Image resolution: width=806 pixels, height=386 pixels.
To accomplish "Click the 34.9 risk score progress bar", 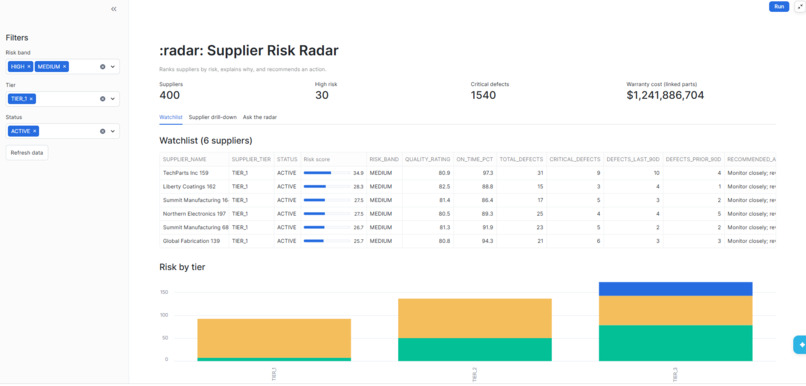I will 327,173.
